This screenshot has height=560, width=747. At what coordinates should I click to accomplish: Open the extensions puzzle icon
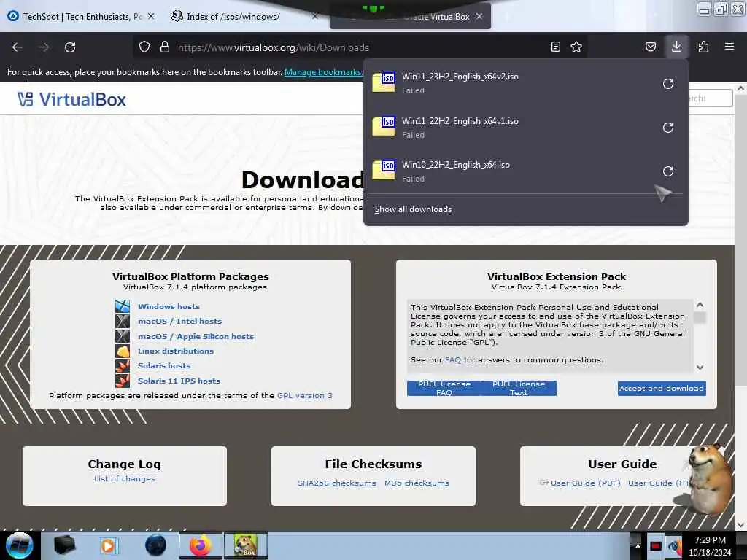pyautogui.click(x=703, y=47)
